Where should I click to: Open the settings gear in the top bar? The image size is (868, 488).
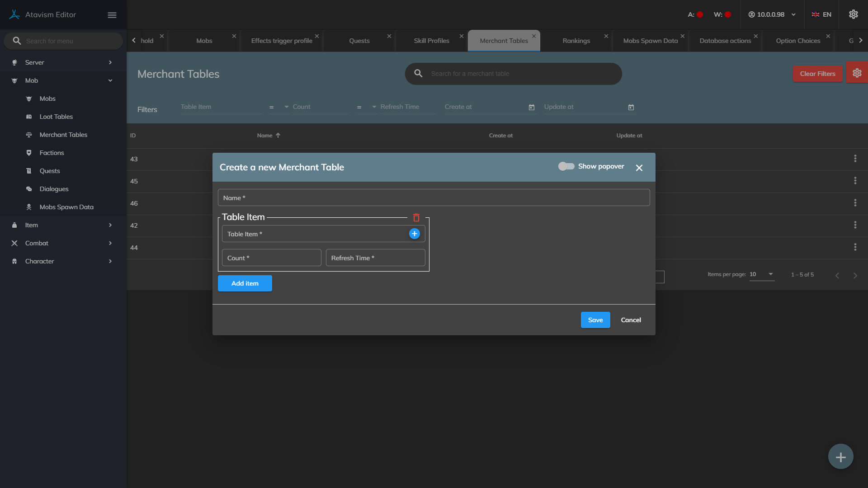coord(853,14)
